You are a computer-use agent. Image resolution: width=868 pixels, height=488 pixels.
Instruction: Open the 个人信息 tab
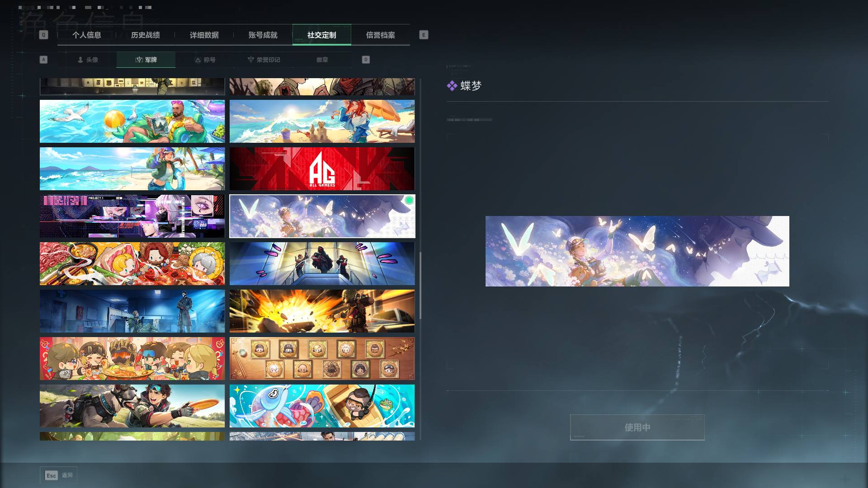86,35
